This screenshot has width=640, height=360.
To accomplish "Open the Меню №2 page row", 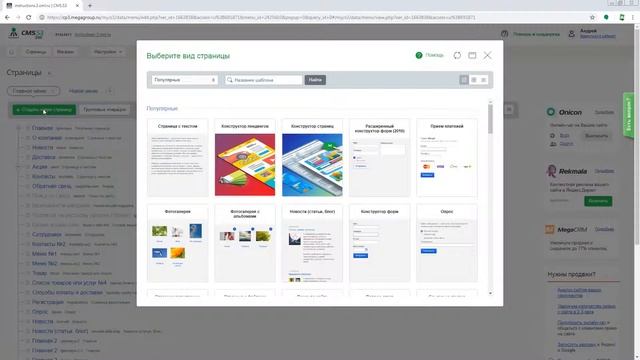I will pyautogui.click(x=44, y=263).
